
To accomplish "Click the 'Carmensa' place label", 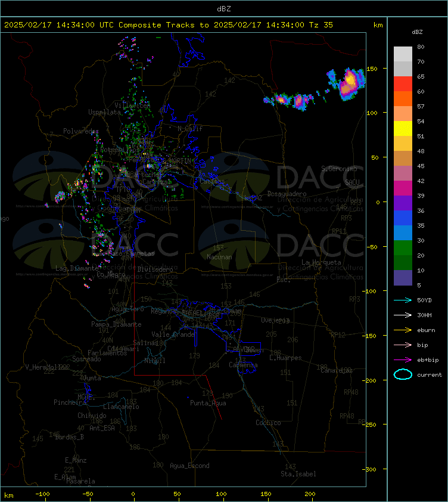I will 243,365.
